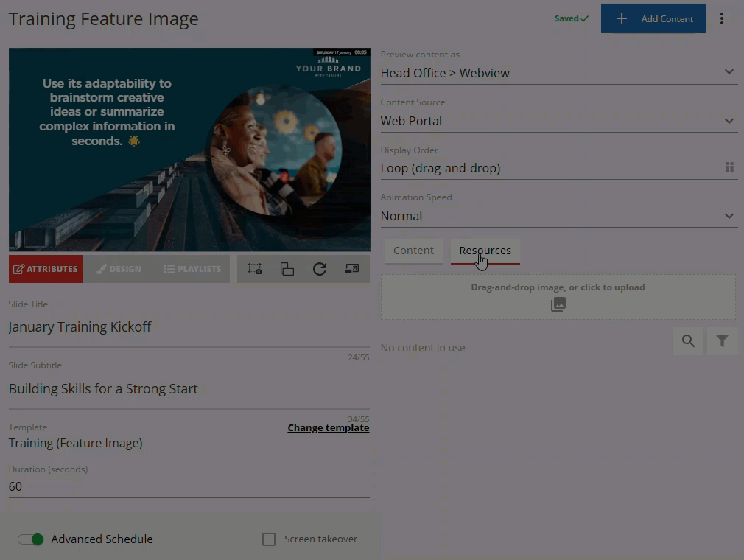Image resolution: width=744 pixels, height=560 pixels.
Task: Refresh the slide preview
Action: point(320,269)
